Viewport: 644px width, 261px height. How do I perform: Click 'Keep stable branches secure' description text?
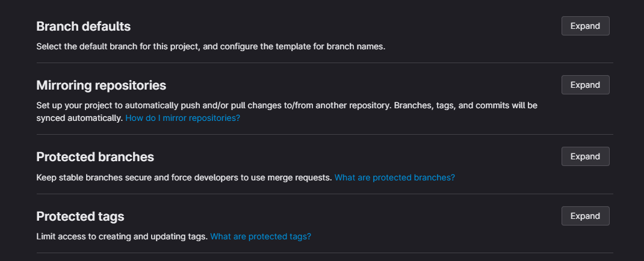coord(184,177)
